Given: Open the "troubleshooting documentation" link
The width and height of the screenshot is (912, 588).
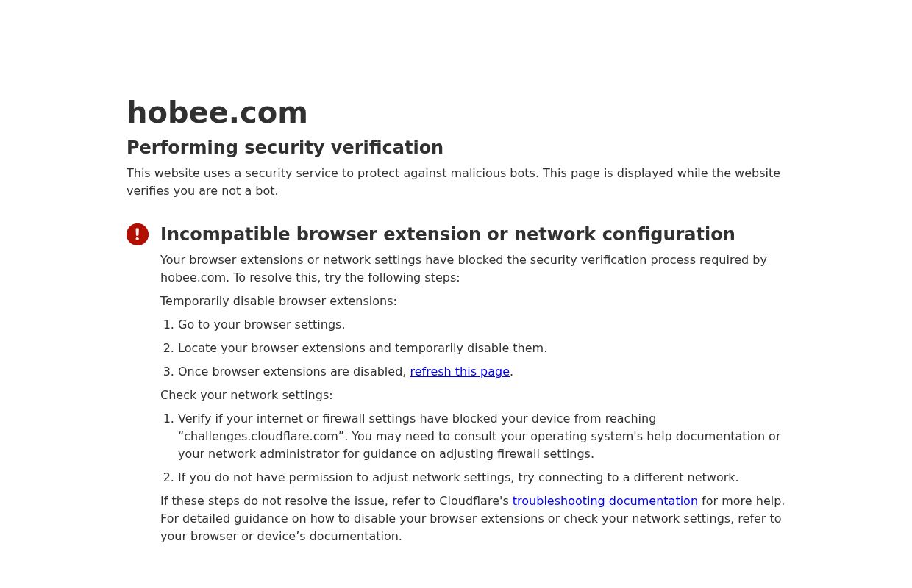Looking at the screenshot, I should (x=605, y=501).
